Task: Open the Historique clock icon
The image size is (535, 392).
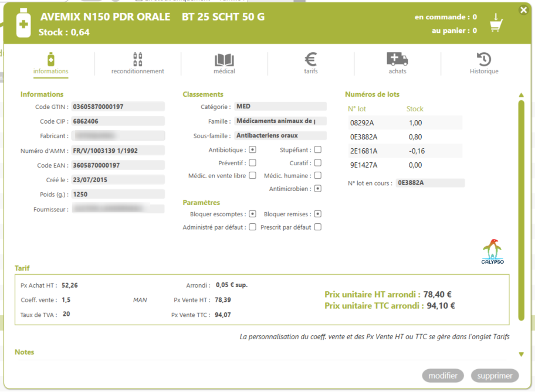Action: [x=484, y=59]
